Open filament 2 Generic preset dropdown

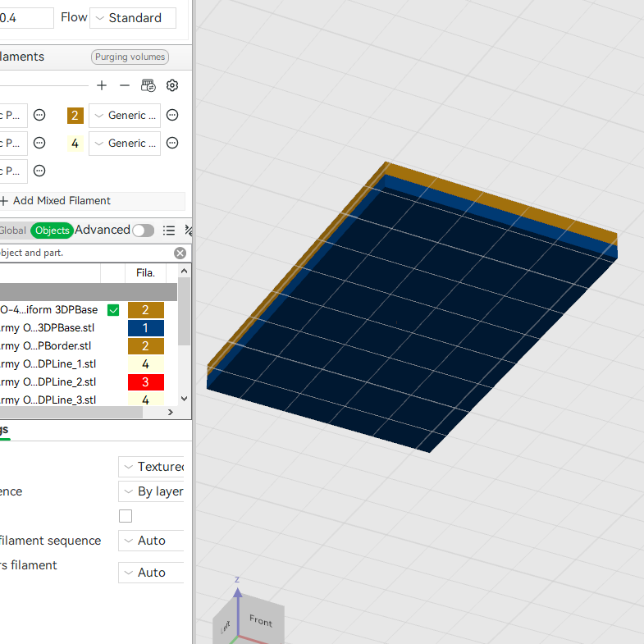click(125, 116)
